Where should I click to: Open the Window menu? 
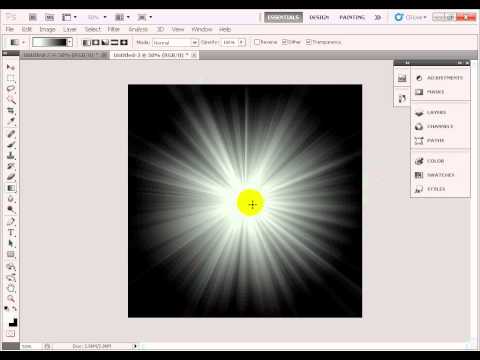[202, 29]
